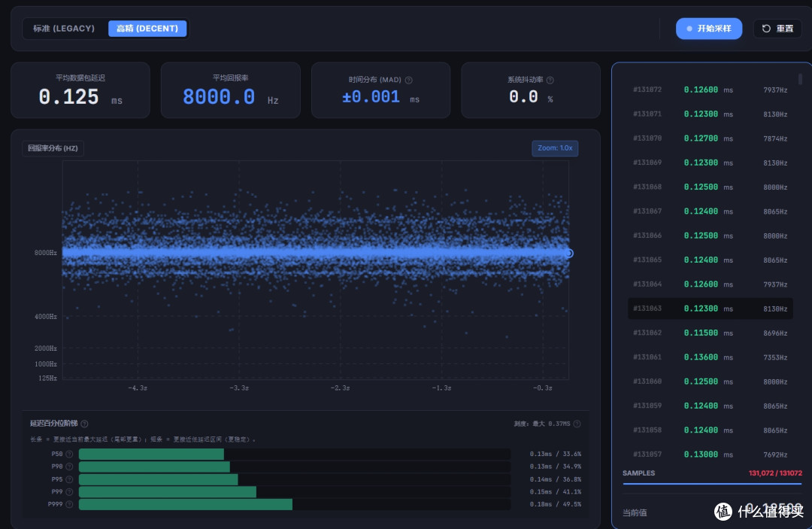Click the latest data point marker on chart

tap(569, 254)
